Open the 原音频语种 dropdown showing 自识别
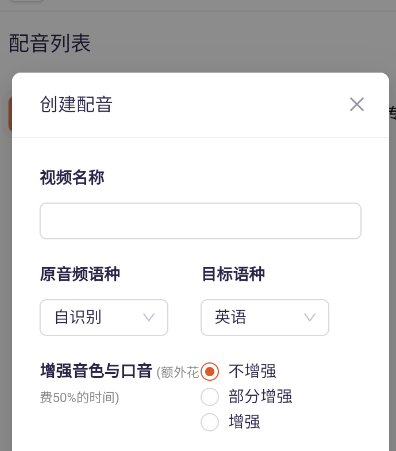 [x=104, y=317]
